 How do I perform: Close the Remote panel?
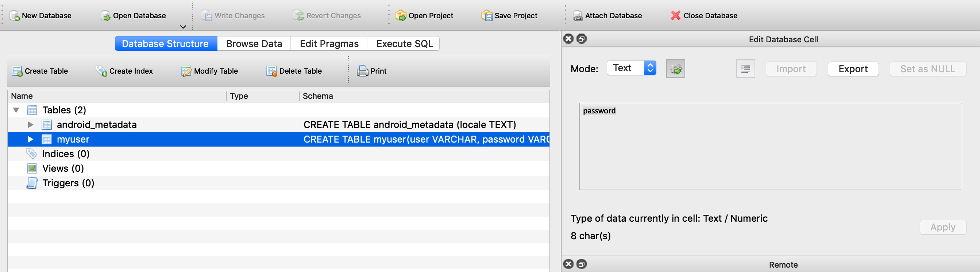(568, 264)
